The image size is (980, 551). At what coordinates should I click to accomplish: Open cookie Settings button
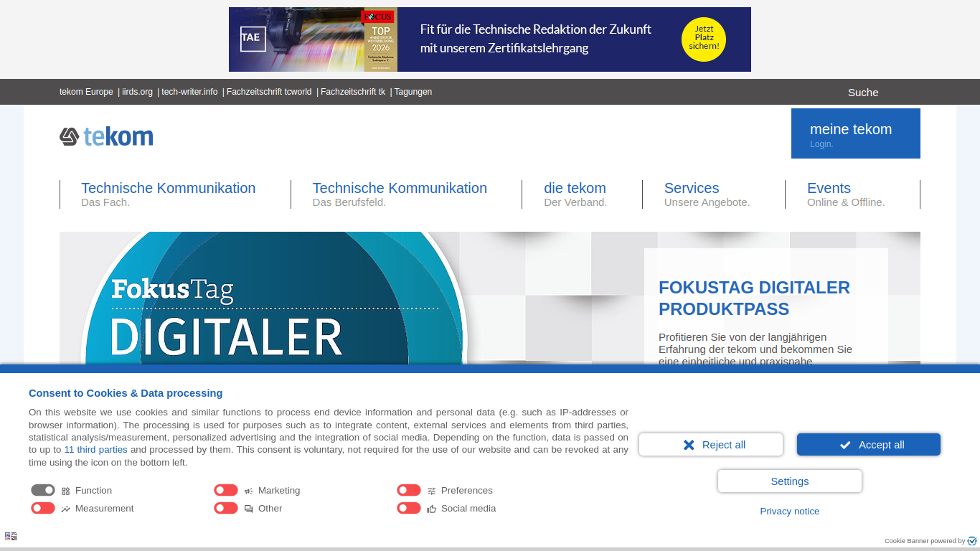click(790, 481)
